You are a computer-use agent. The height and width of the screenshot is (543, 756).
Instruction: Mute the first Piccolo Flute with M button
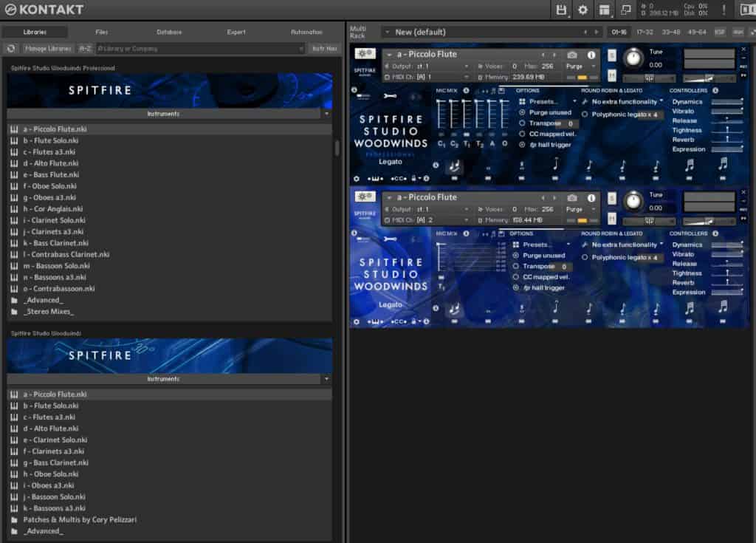(x=611, y=75)
